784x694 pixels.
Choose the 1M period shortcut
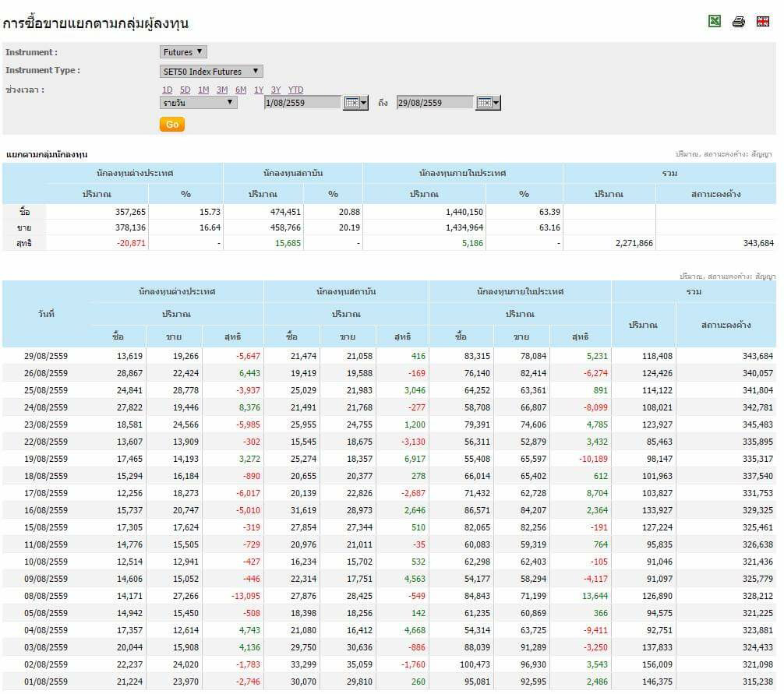[203, 90]
